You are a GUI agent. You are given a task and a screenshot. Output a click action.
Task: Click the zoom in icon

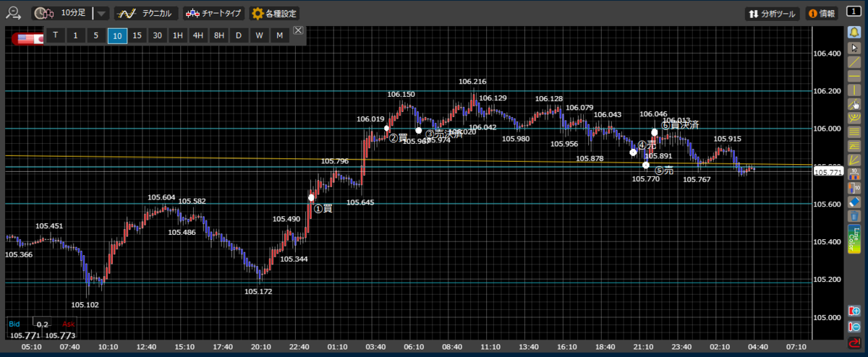[855, 311]
